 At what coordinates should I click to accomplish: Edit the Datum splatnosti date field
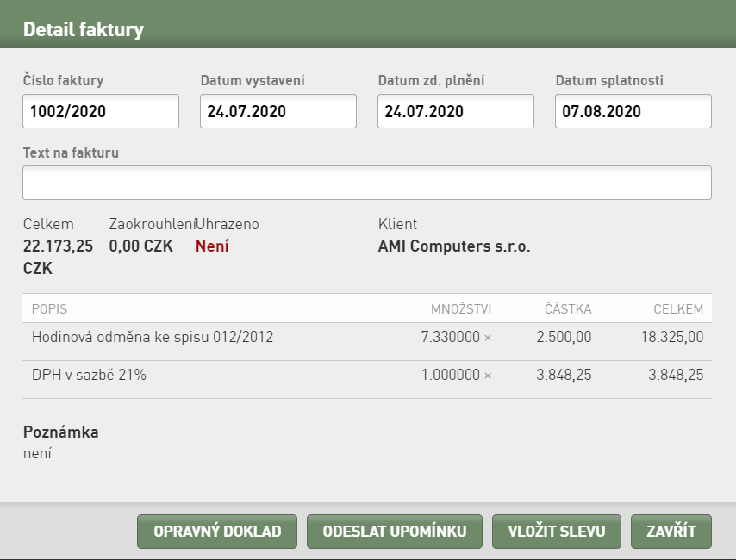(x=633, y=111)
